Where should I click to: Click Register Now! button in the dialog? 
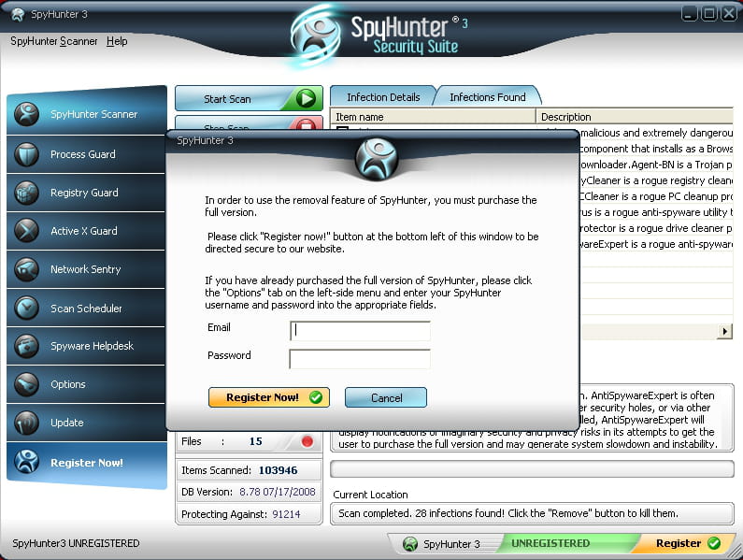[x=270, y=397]
